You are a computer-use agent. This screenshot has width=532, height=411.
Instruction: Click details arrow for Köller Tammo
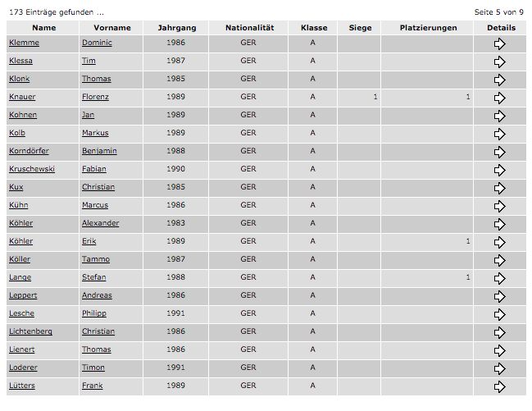tap(500, 260)
